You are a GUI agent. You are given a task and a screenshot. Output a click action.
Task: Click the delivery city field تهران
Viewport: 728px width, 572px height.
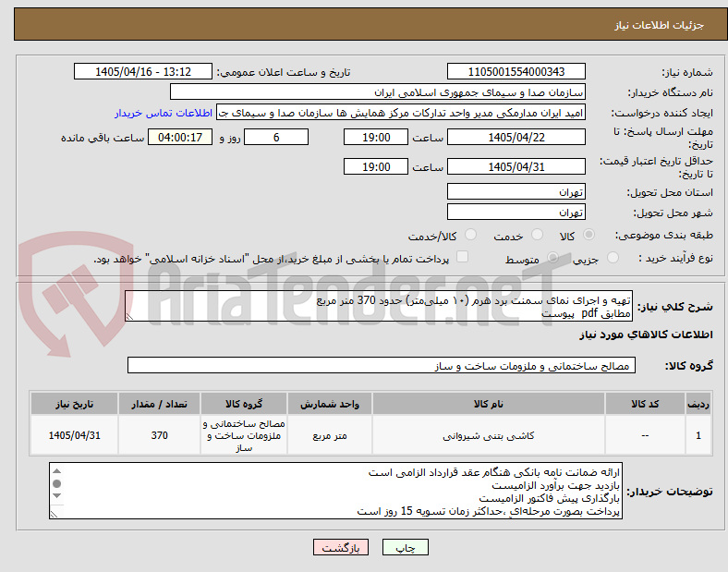click(x=516, y=212)
